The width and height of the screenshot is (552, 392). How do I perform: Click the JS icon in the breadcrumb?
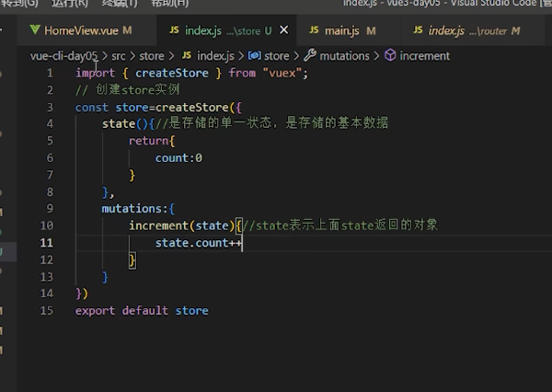click(x=187, y=55)
